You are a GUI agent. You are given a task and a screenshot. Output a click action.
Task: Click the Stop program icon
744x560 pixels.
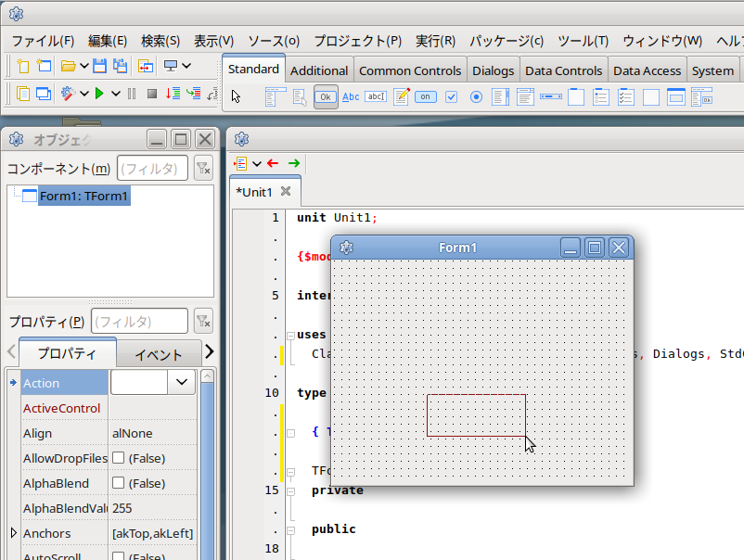(152, 93)
